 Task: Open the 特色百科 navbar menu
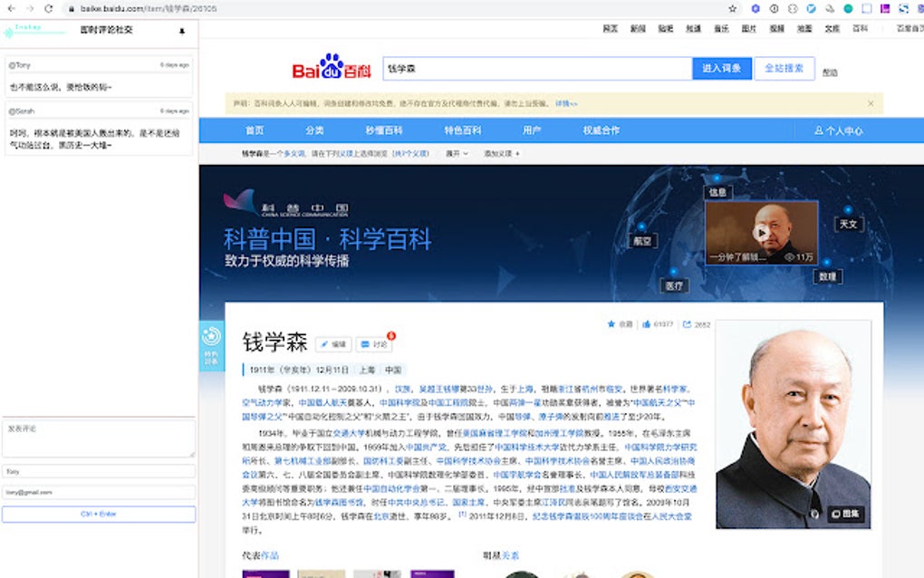tap(463, 130)
